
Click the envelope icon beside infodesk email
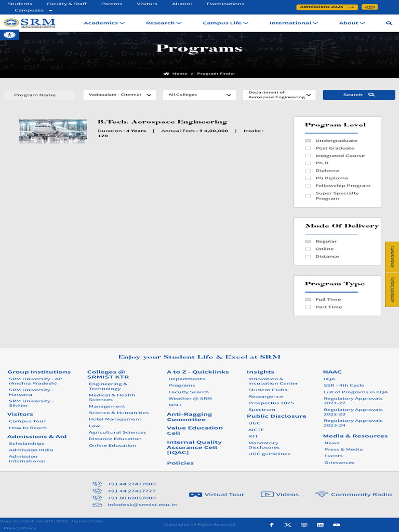(97, 505)
